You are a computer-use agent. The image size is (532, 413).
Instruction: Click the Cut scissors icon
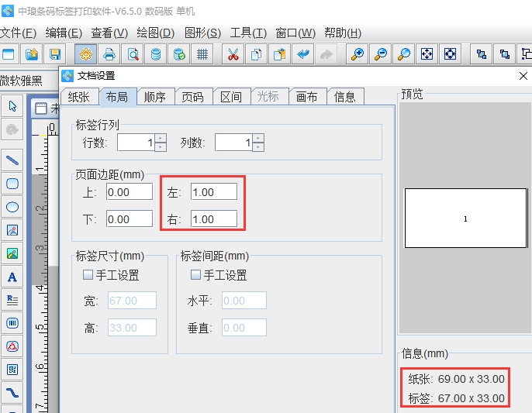click(x=233, y=54)
